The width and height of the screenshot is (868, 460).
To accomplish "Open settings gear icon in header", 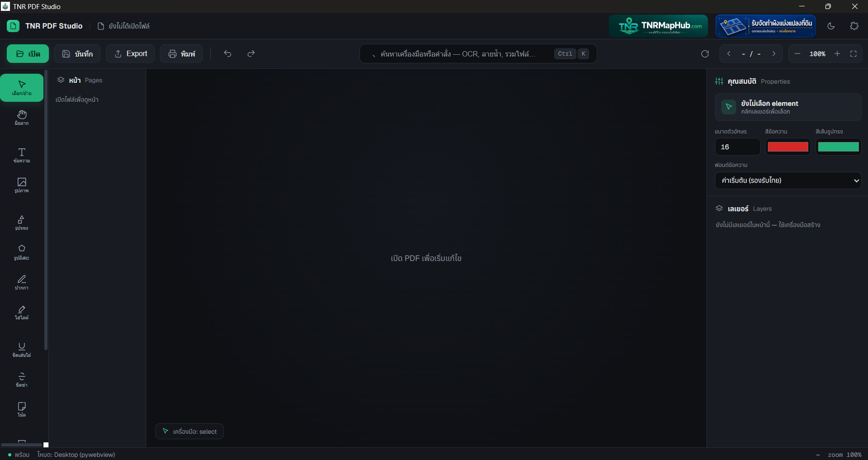I will [x=854, y=26].
